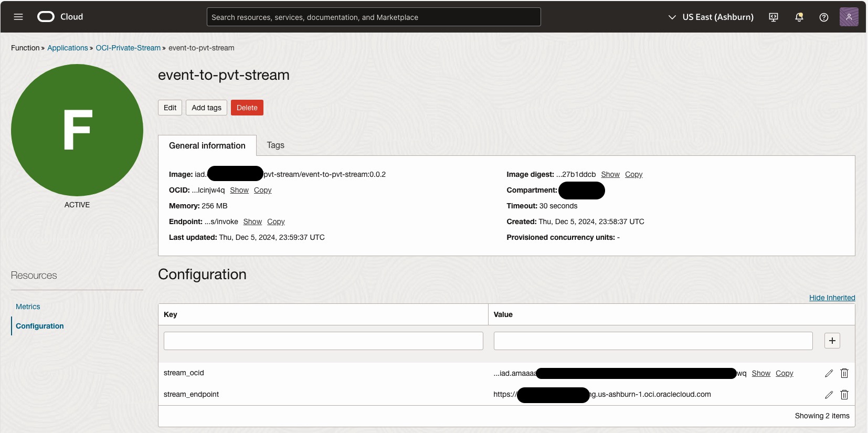Switch to the General information tab
Image resolution: width=868 pixels, height=433 pixels.
207,145
